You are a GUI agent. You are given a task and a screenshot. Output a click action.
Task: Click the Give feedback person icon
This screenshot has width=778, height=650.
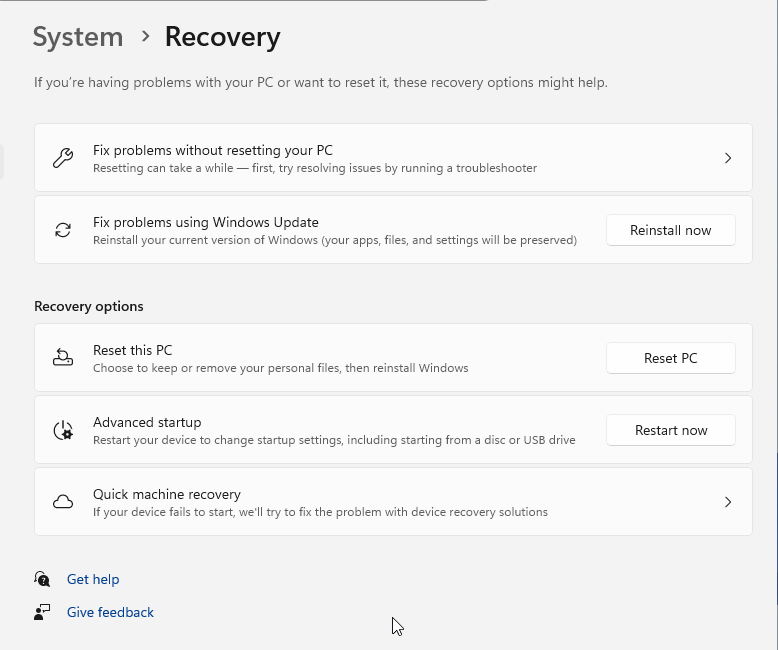click(42, 612)
